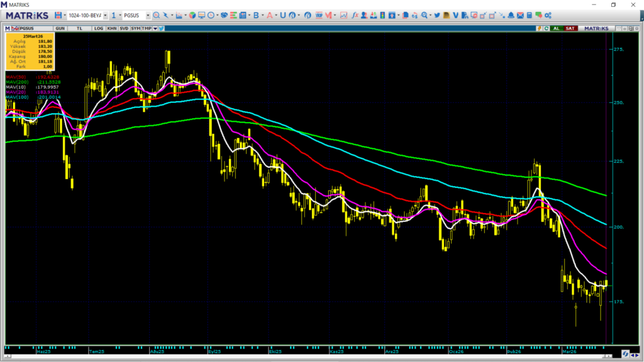
Task: Open the settings gears icon
Action: (x=548, y=15)
